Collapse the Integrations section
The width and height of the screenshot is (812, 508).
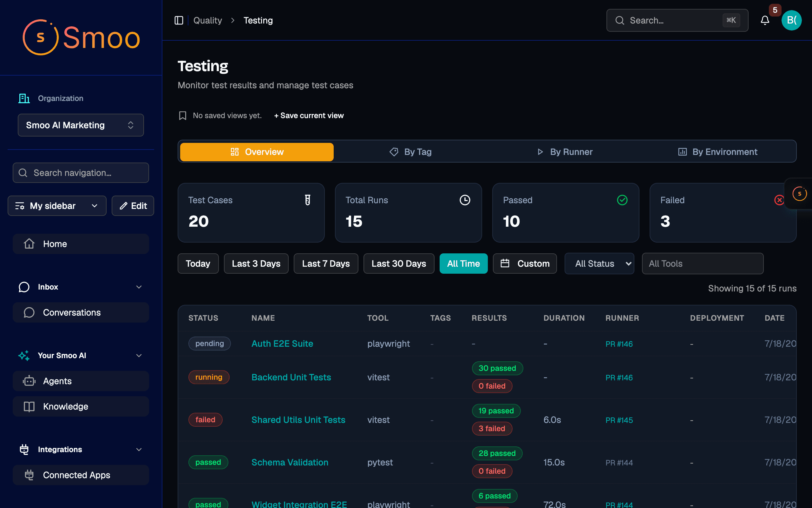[81, 450]
